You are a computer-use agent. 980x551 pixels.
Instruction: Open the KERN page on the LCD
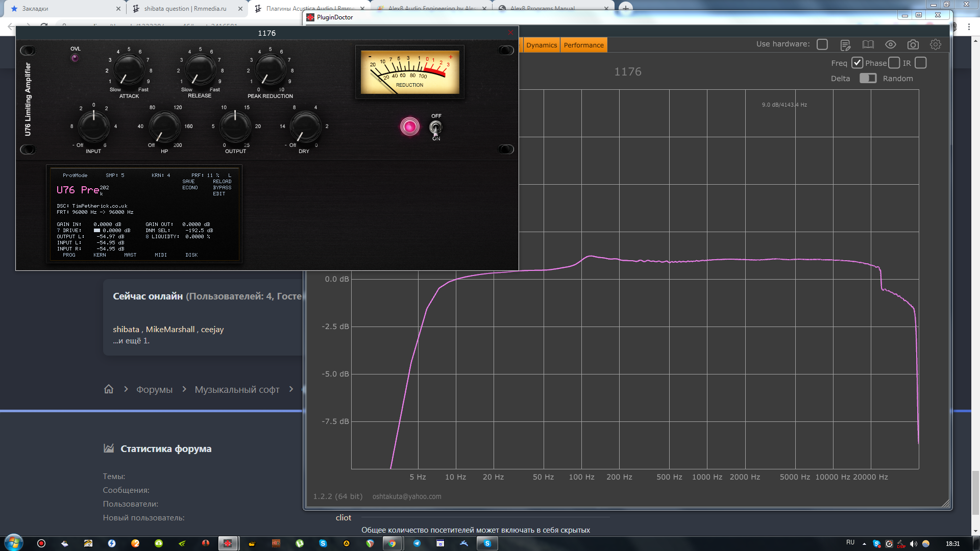pos(100,255)
